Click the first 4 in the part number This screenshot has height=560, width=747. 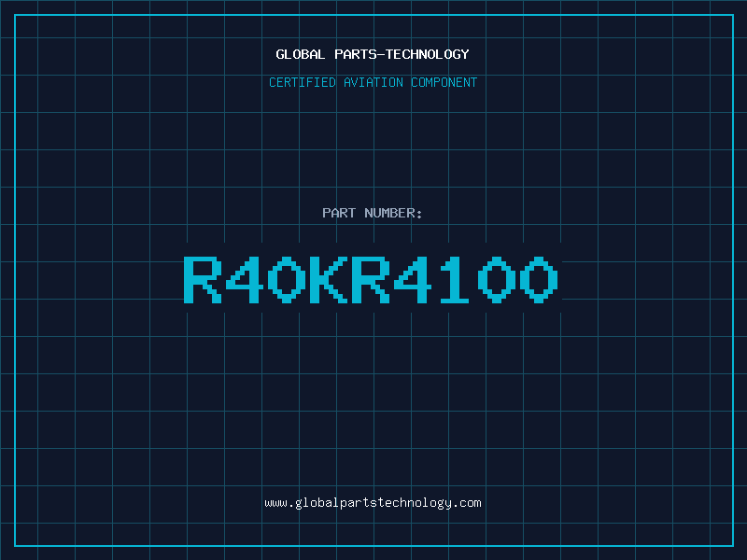coord(245,279)
